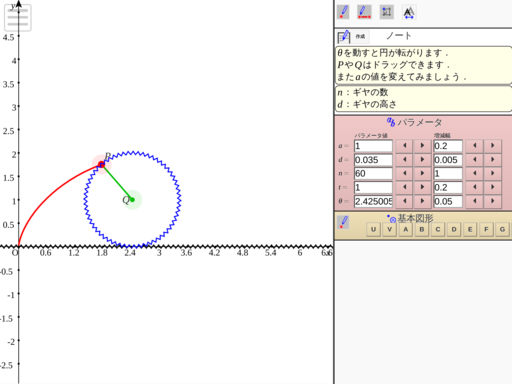Increase parameter a with right arrow
512x384 pixels.
[422, 146]
